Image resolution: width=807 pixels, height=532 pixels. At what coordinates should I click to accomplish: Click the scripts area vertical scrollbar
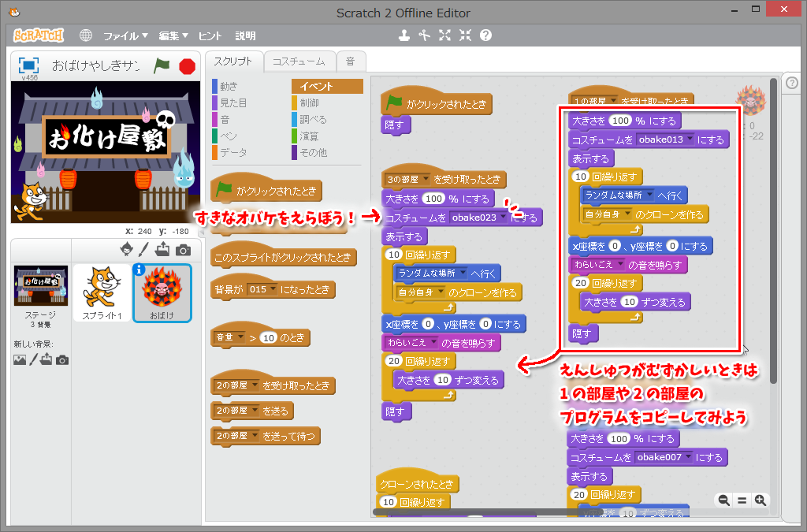[773, 230]
